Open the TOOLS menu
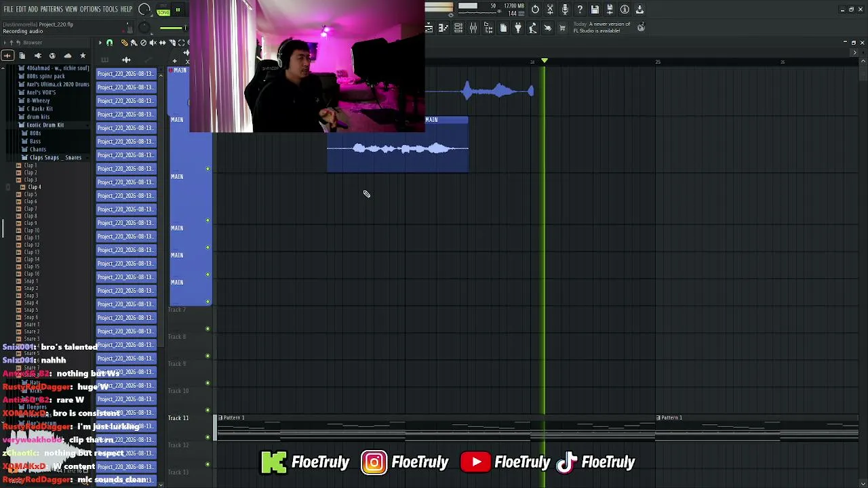The image size is (868, 488). [x=111, y=9]
